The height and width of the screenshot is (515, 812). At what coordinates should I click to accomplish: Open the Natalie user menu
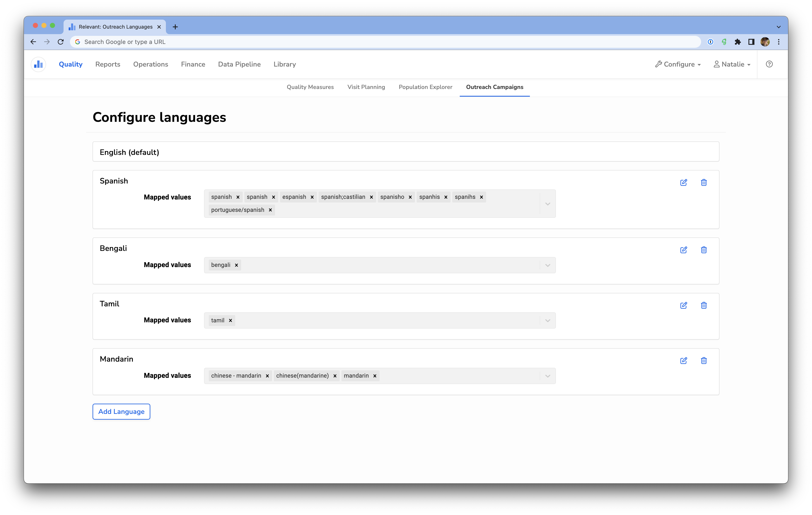(732, 64)
